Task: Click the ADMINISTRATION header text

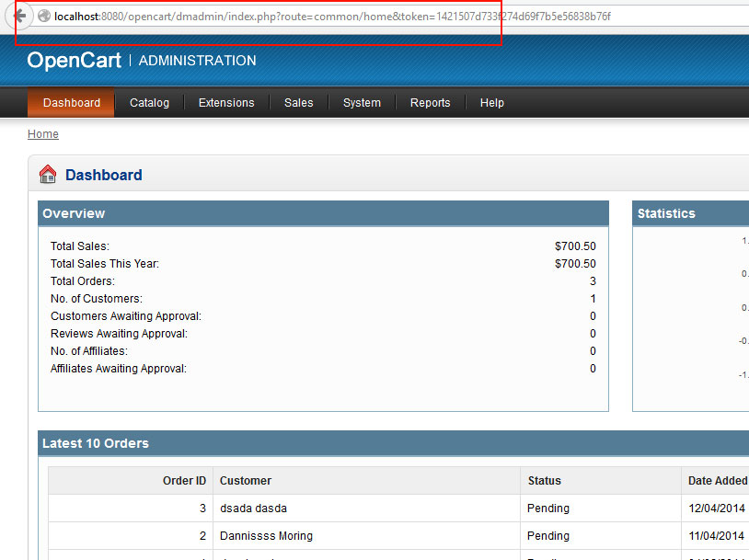Action: coord(197,61)
